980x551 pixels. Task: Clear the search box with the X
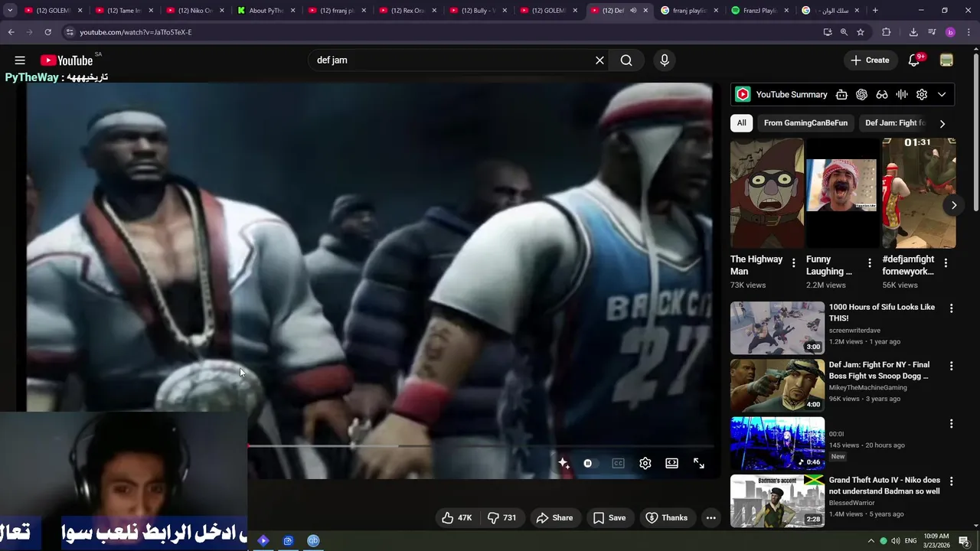point(599,60)
